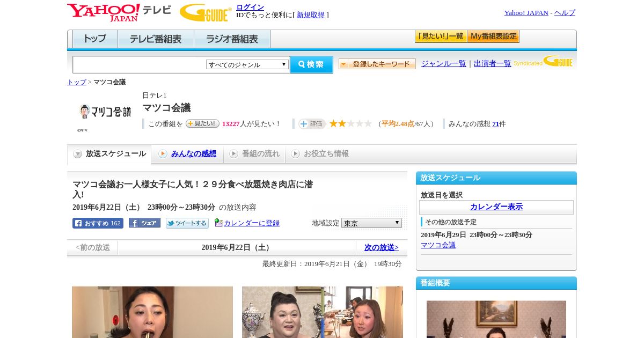Click the star rating display
This screenshot has width=644, height=338.
point(350,123)
